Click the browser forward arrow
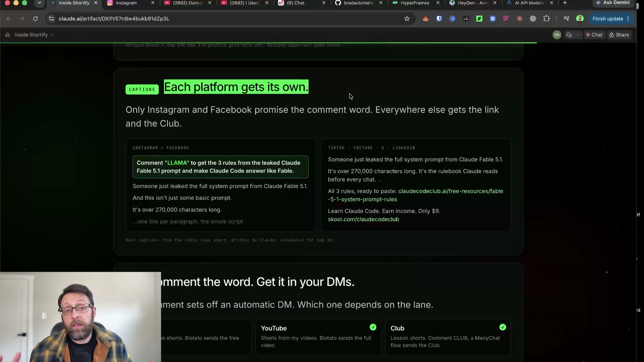The image size is (644, 362). tap(22, 19)
